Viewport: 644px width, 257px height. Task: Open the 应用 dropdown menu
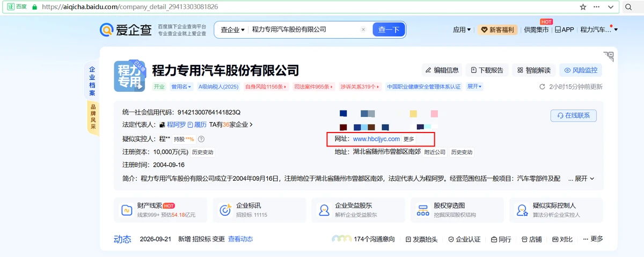[462, 30]
